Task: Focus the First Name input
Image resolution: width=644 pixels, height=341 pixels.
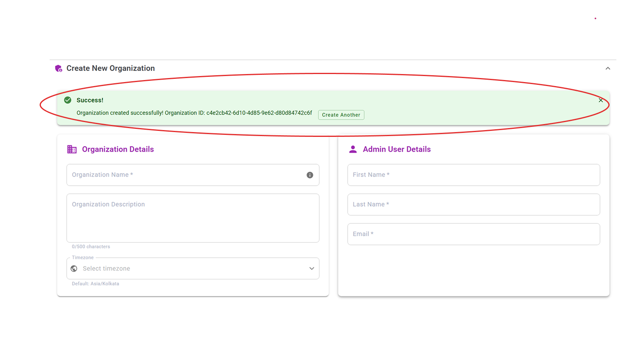Action: tap(473, 175)
